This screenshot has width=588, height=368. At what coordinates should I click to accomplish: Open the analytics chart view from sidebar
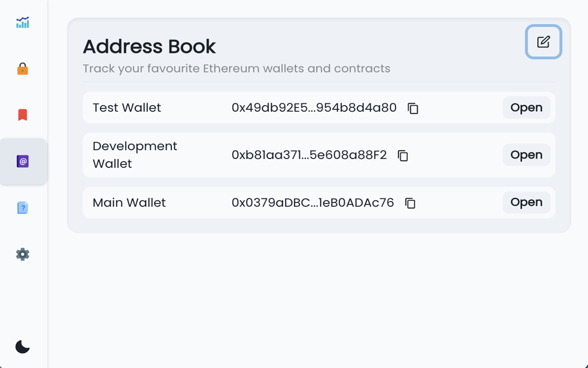[x=23, y=22]
